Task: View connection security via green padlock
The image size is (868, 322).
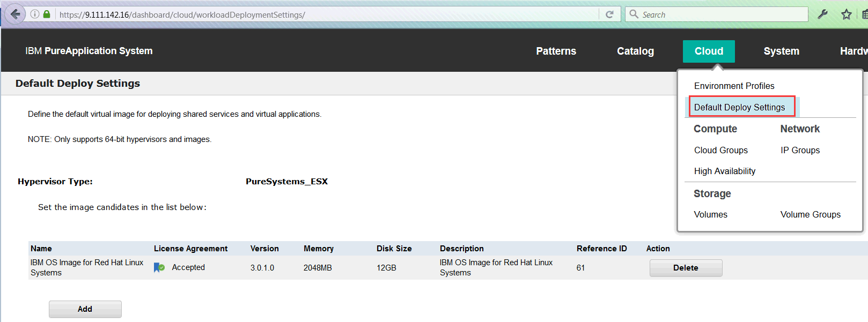Action: pyautogui.click(x=47, y=14)
